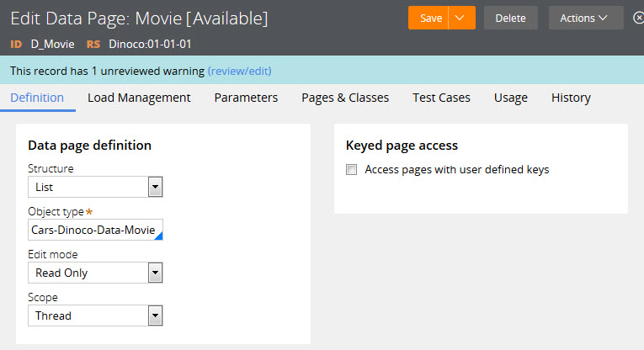Viewport: 644px width, 350px height.
Task: Enable Access pages with user defined keys
Action: 352,169
